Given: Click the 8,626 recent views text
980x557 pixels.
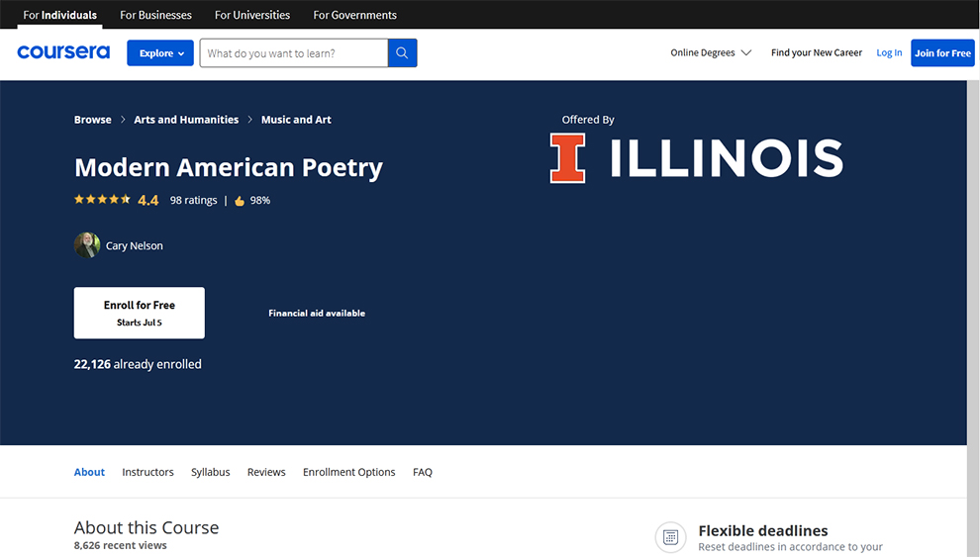Looking at the screenshot, I should click(x=121, y=545).
